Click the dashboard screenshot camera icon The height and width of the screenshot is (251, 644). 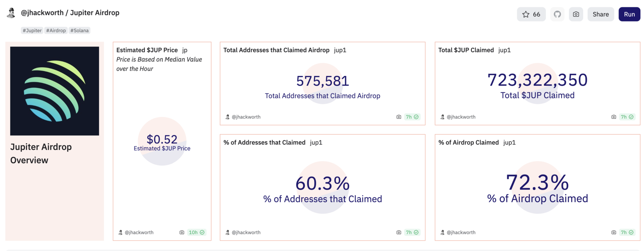coord(576,14)
